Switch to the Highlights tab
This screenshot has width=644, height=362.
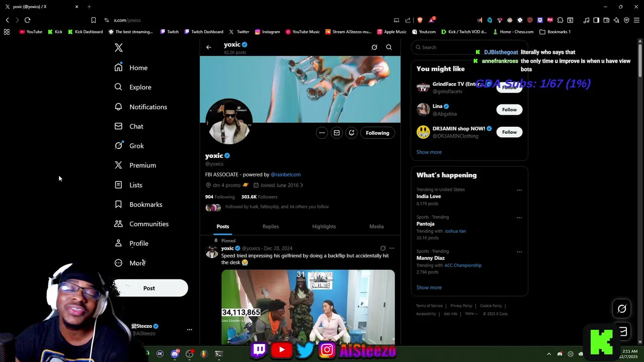pos(324,227)
